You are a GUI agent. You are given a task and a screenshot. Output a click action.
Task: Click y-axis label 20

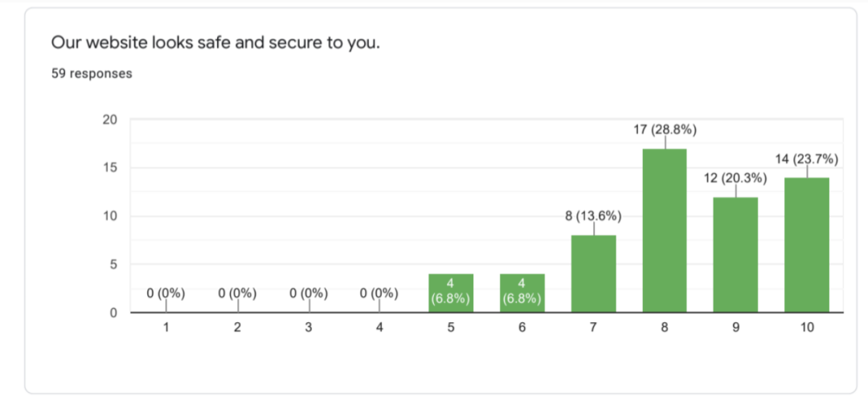110,121
